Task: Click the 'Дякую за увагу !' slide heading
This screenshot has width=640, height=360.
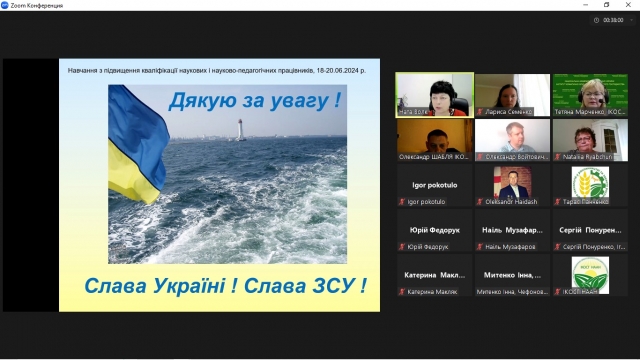Action: click(x=255, y=101)
